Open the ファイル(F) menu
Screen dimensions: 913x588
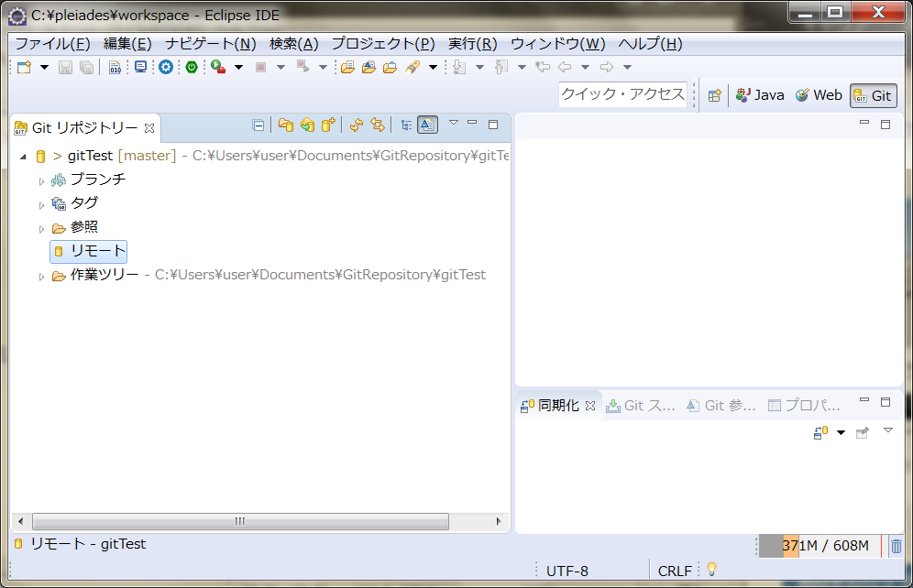52,44
